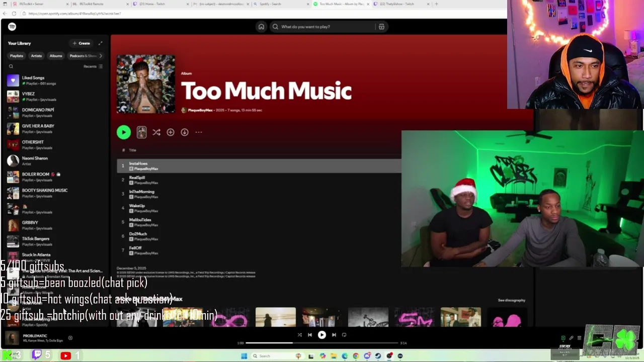Select track 5 MalibuTides
Image resolution: width=644 pixels, height=362 pixels.
[x=259, y=222]
